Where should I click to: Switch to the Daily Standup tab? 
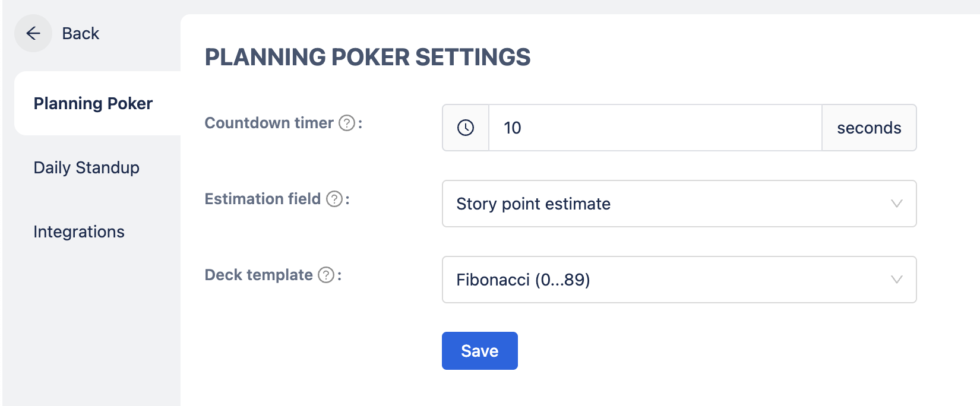click(x=87, y=167)
